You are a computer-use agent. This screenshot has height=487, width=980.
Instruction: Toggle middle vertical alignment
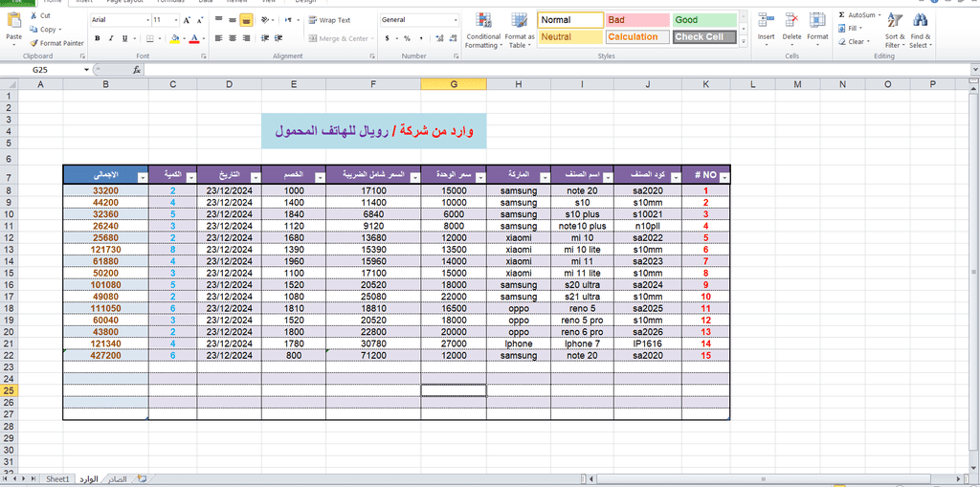click(x=233, y=20)
